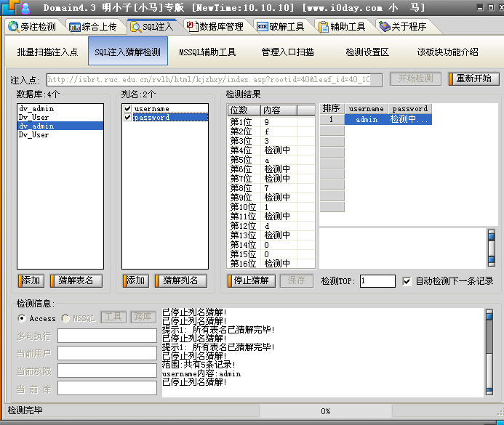Click the disabled 开始检测 button
The image size is (504, 425).
415,78
